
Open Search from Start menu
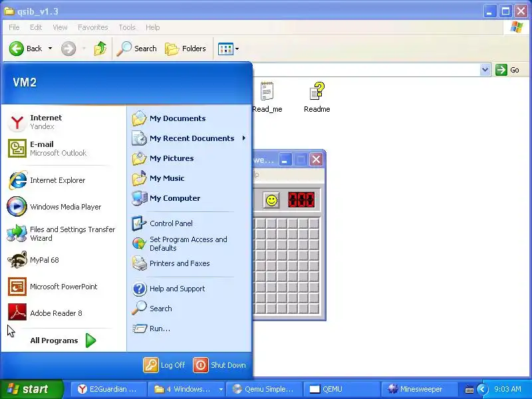pyautogui.click(x=189, y=309)
